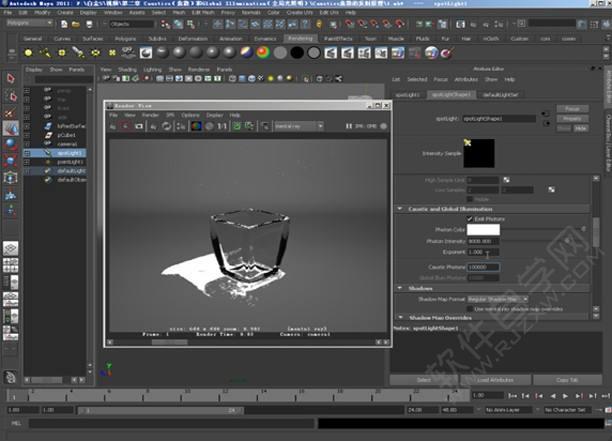Select the four-view layout icon in left toolbox

[x=10, y=266]
